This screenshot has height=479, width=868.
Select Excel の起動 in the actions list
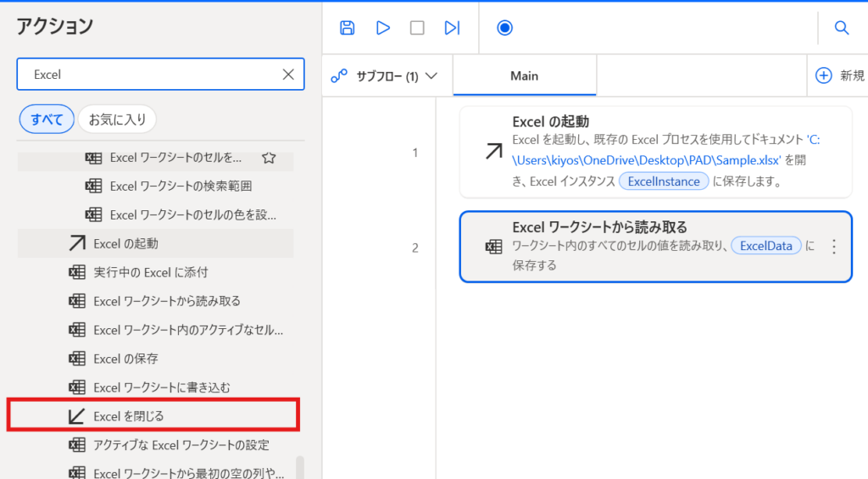(x=156, y=243)
